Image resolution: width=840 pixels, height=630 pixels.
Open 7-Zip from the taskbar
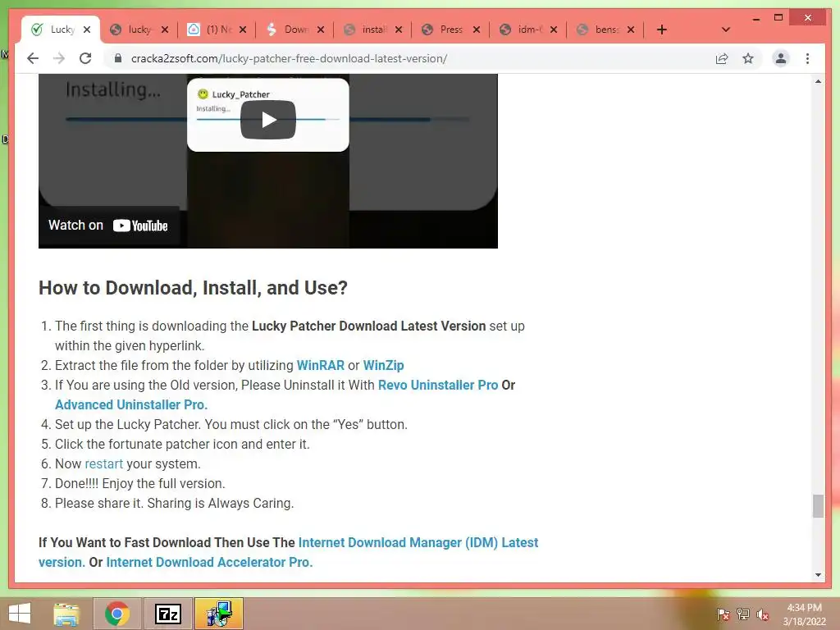pyautogui.click(x=167, y=614)
